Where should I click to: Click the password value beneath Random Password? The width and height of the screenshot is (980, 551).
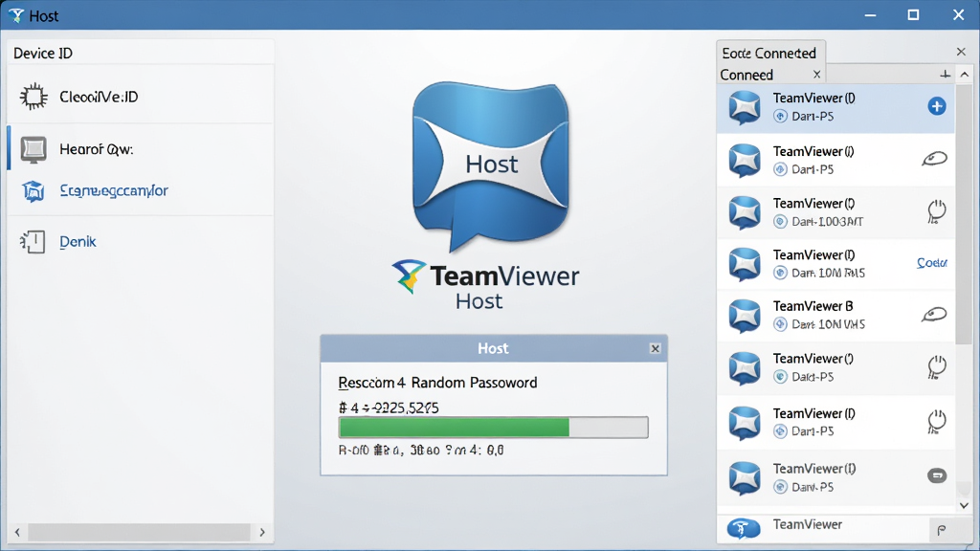coord(389,408)
